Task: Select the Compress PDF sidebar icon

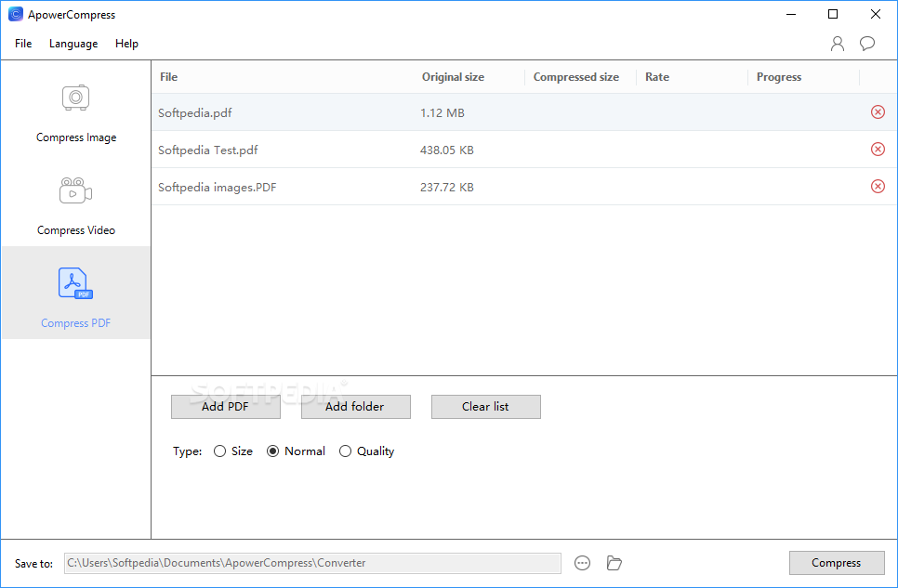Action: pyautogui.click(x=75, y=283)
